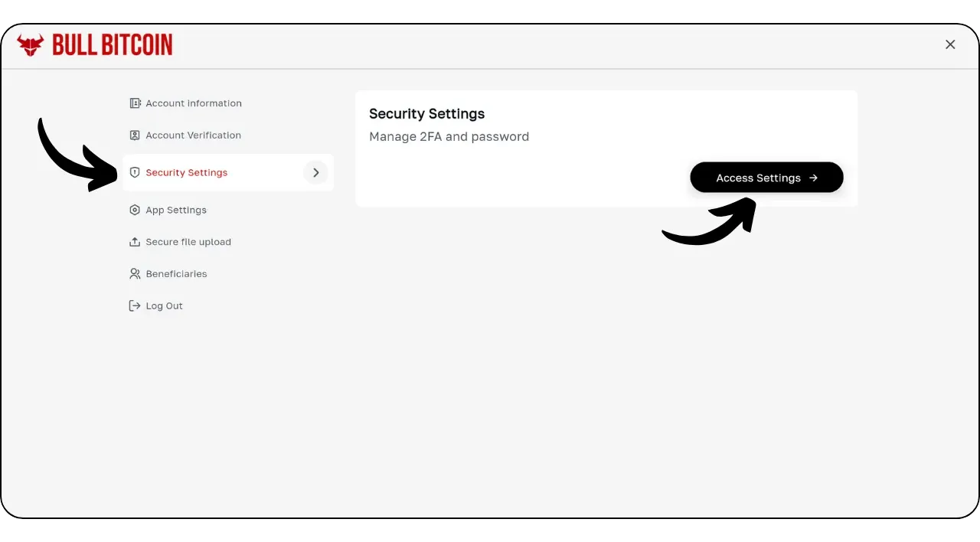Click the Access Settings button
This screenshot has width=980, height=542.
point(766,178)
